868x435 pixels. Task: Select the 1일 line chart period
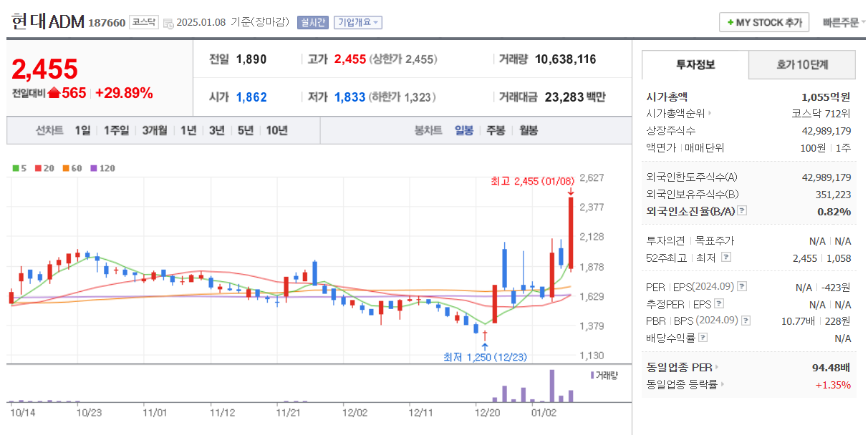coord(82,130)
